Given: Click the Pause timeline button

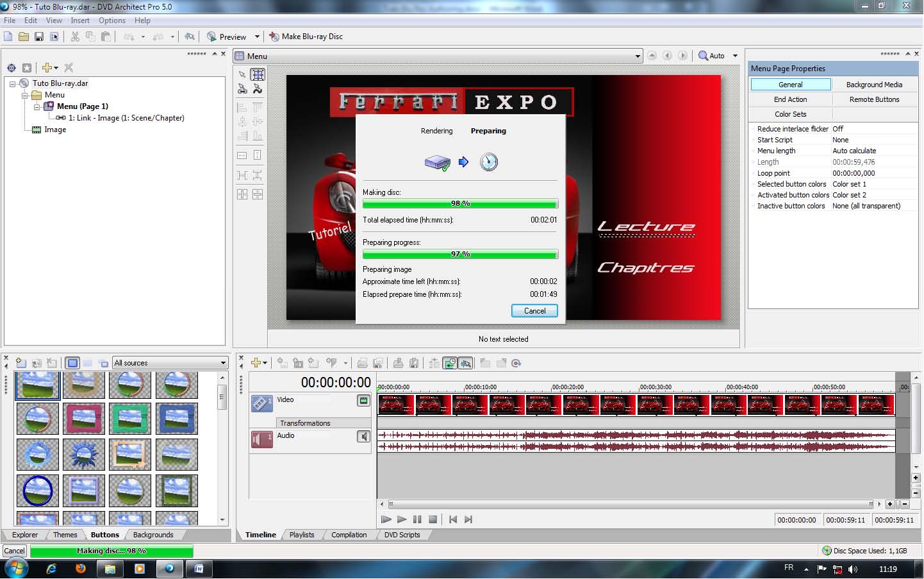Looking at the screenshot, I should coord(417,519).
